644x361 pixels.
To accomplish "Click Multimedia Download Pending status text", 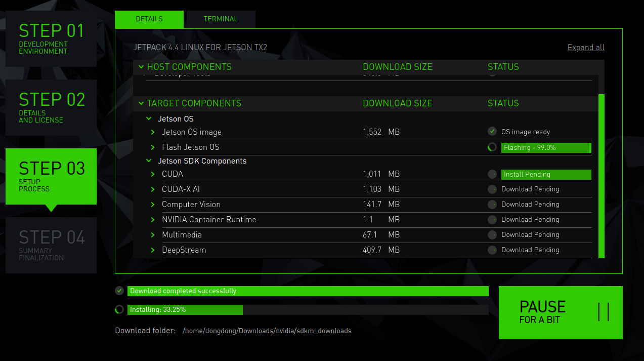I will click(530, 235).
